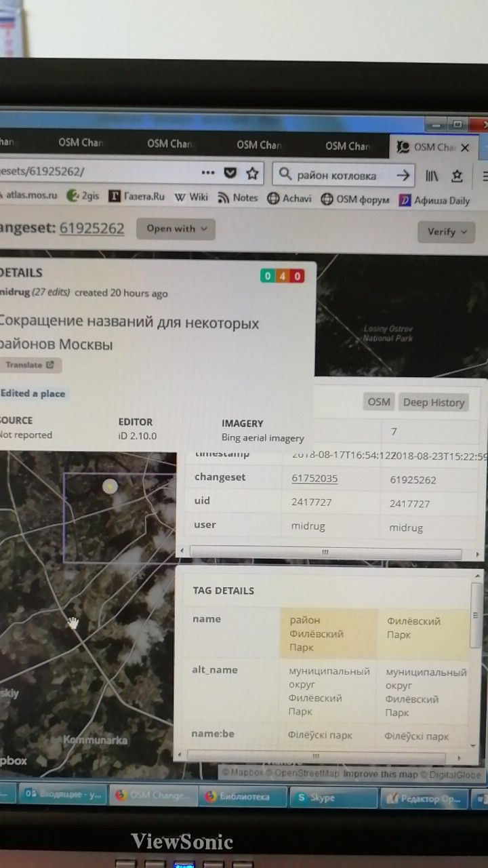Open the 2gis bookmark

click(x=83, y=196)
